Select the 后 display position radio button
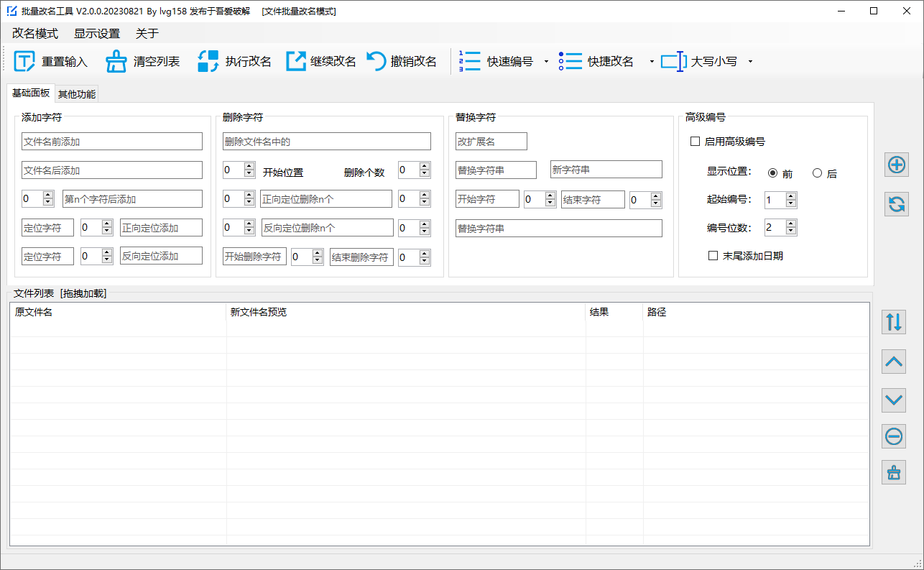Image resolution: width=924 pixels, height=570 pixels. (x=817, y=173)
